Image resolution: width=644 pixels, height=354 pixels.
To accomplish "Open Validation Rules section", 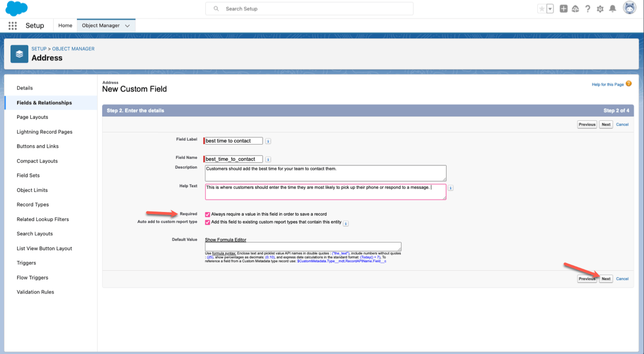I will (x=35, y=292).
